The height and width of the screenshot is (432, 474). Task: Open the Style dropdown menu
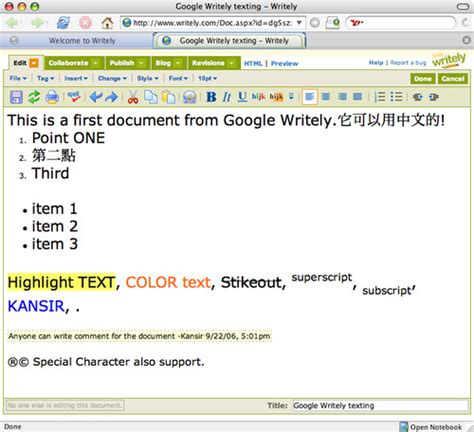[x=148, y=78]
